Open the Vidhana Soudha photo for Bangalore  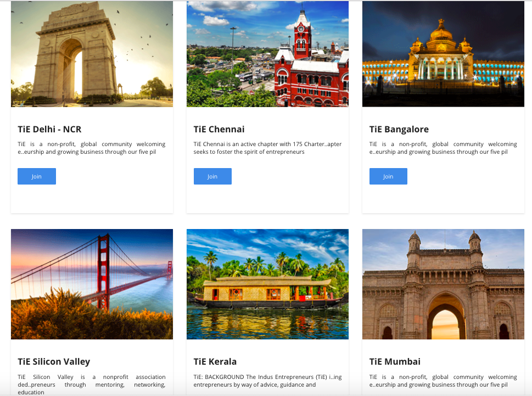pyautogui.click(x=443, y=54)
